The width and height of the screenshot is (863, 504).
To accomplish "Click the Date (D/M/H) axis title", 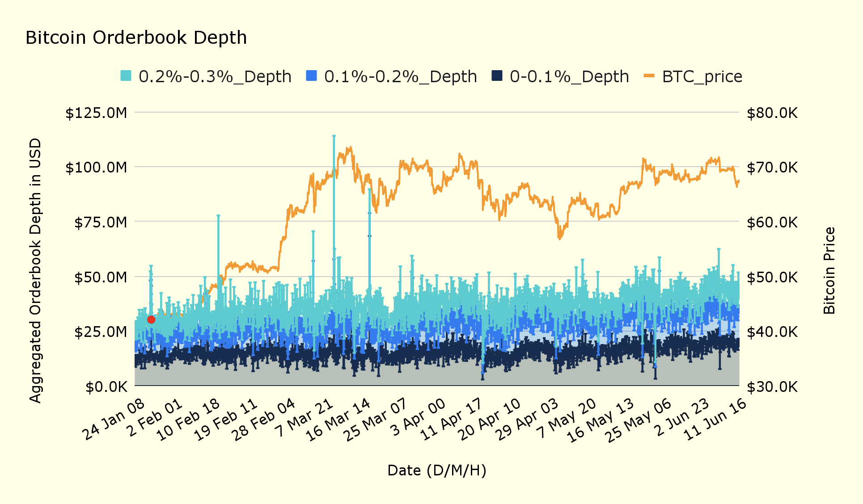I will click(437, 470).
